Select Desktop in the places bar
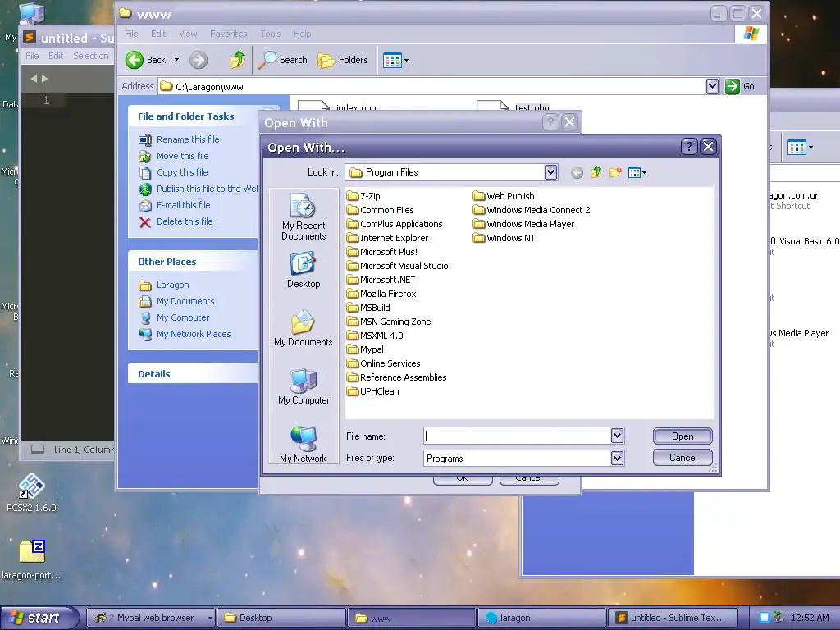The image size is (840, 630). click(304, 271)
